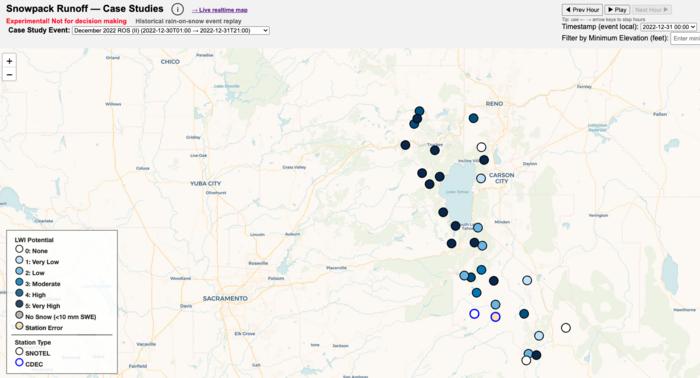Zoom out with the minus map button
700x378 pixels.
(9, 75)
